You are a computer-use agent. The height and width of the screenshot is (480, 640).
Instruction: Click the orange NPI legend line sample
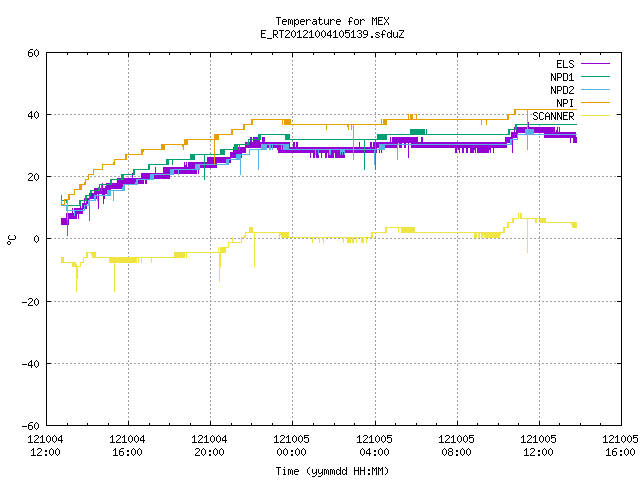pos(595,103)
